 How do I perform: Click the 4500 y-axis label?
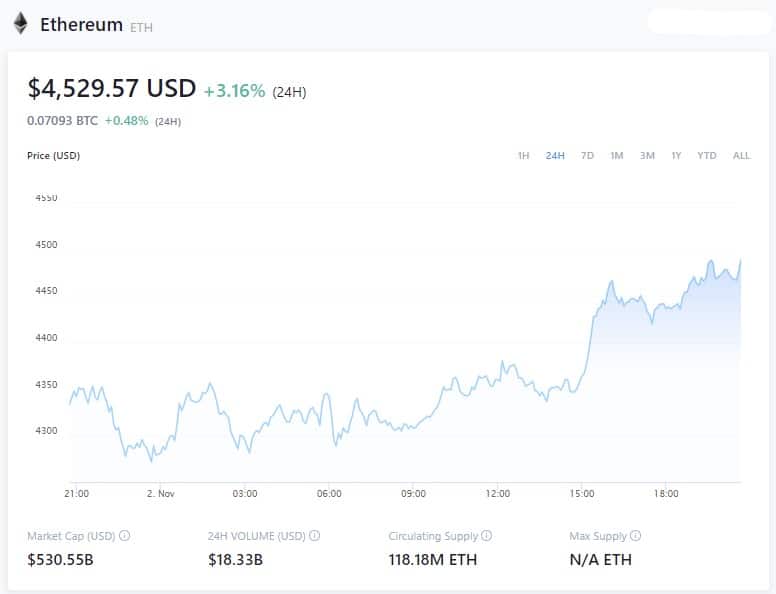pyautogui.click(x=47, y=245)
